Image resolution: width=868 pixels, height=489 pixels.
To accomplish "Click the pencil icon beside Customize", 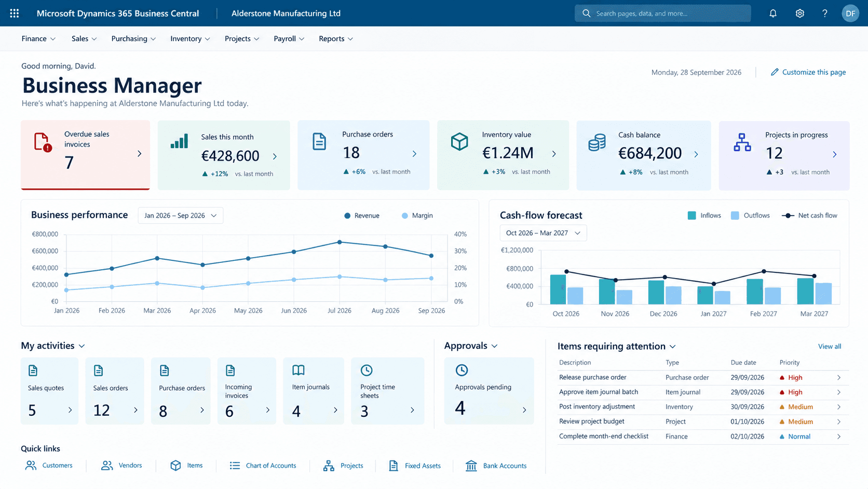I will coord(775,72).
